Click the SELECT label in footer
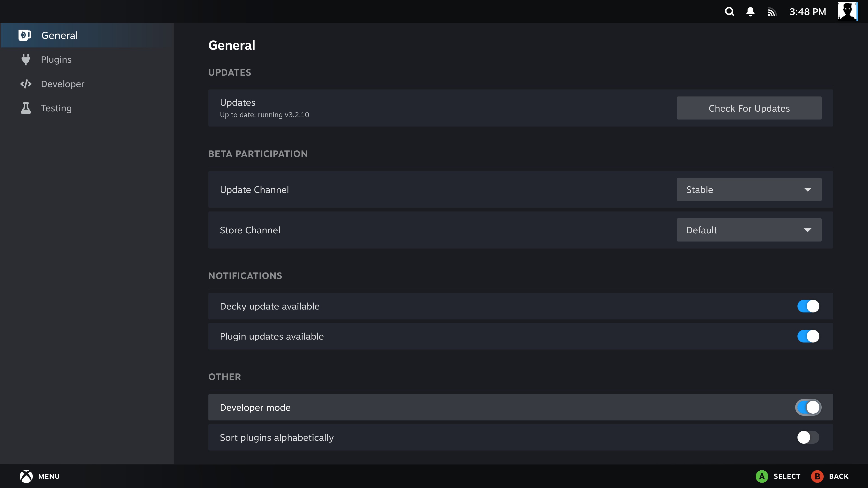 click(787, 476)
